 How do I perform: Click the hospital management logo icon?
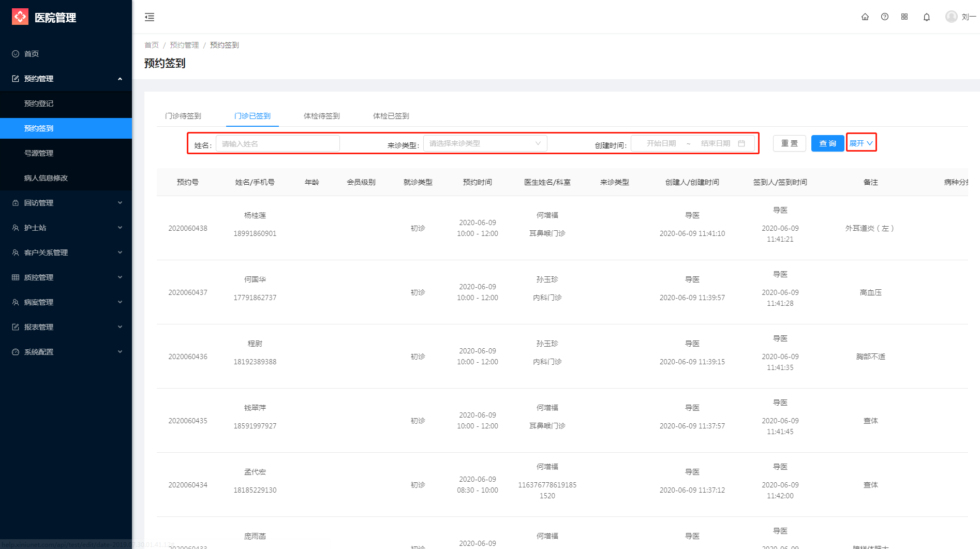[x=20, y=17]
